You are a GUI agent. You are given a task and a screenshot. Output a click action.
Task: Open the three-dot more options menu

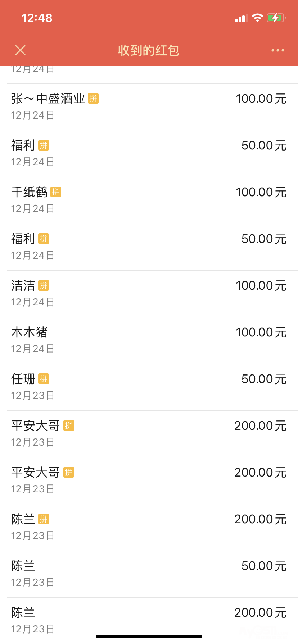coord(277,50)
